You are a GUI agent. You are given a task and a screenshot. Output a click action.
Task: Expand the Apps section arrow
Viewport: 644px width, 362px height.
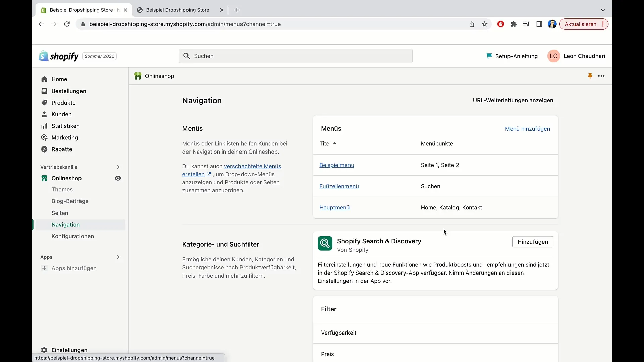[x=118, y=257]
